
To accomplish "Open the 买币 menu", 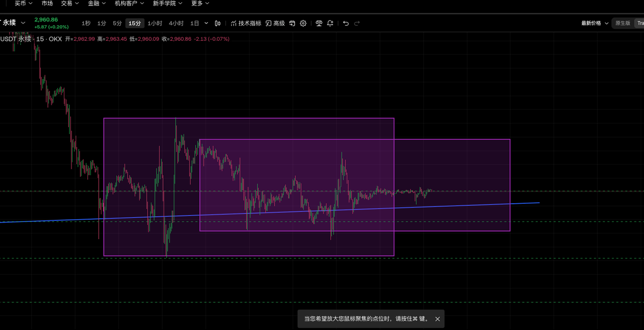I will pyautogui.click(x=23, y=3).
